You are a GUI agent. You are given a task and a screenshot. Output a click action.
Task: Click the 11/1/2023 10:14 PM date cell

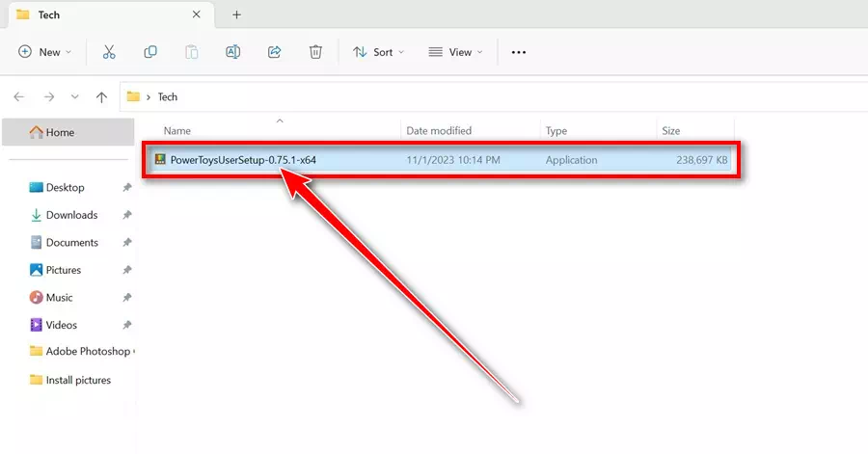tap(453, 160)
